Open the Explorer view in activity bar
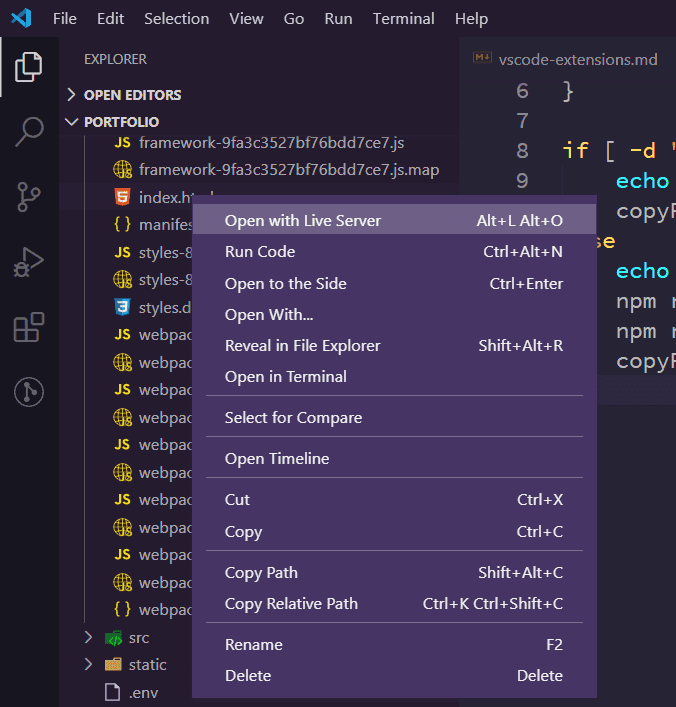 coord(28,67)
